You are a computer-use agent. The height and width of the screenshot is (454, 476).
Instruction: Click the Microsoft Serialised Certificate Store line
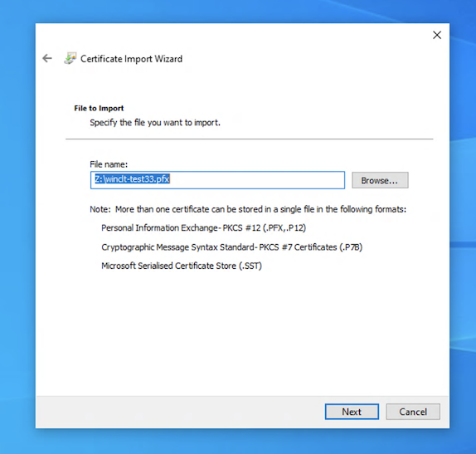(x=182, y=266)
